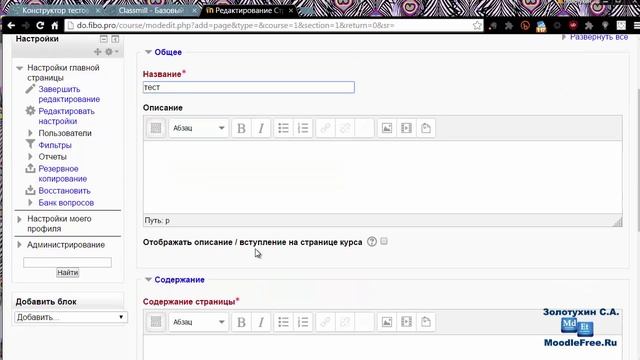The image size is (640, 360).
Task: Collapse Настройки главной страницы tree
Action: pyautogui.click(x=19, y=68)
